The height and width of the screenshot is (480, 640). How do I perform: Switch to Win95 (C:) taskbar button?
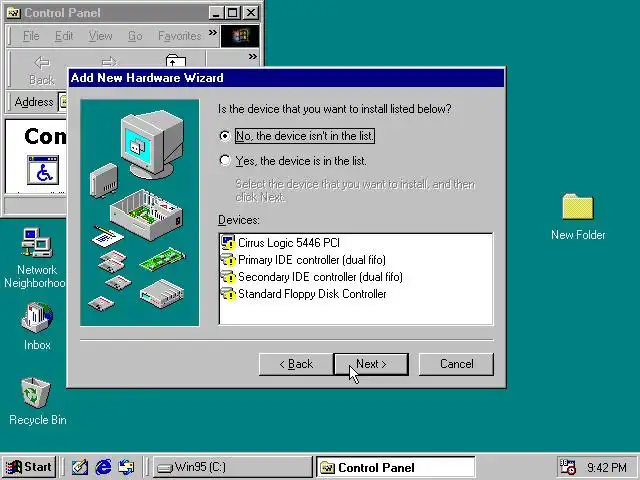[x=233, y=467]
